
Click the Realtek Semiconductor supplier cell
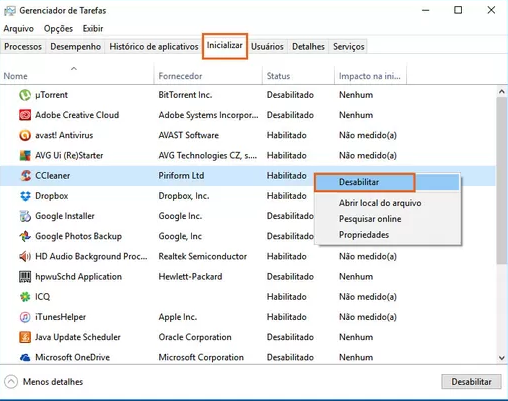click(x=203, y=256)
